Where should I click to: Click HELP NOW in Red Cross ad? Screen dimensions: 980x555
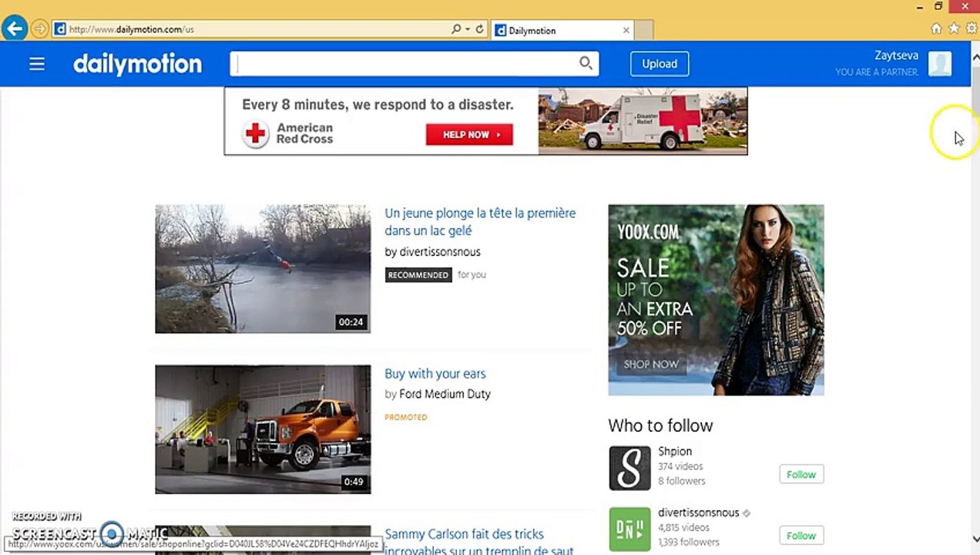coord(469,135)
